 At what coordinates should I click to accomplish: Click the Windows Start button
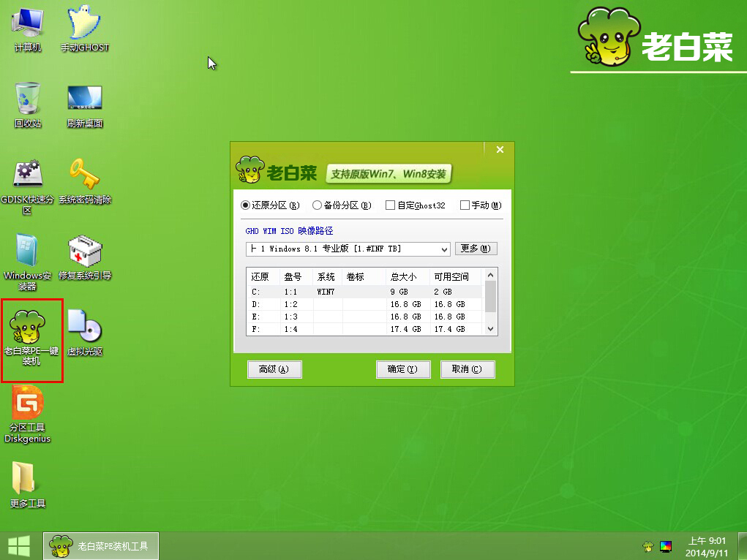coord(19,546)
